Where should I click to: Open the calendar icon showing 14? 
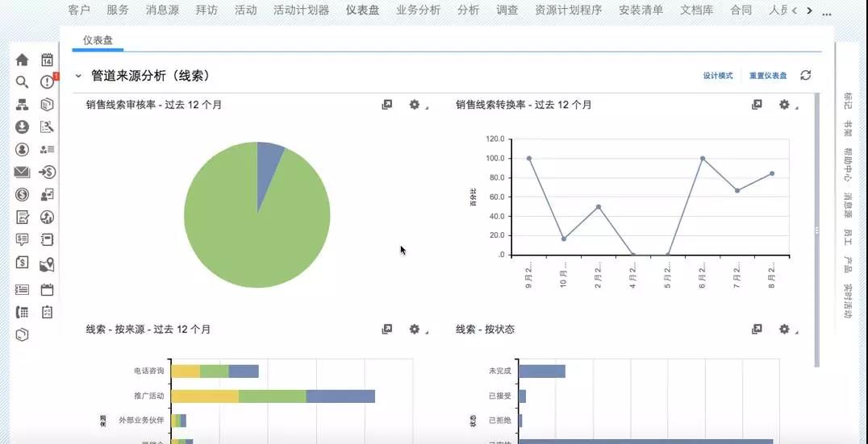coord(48,60)
